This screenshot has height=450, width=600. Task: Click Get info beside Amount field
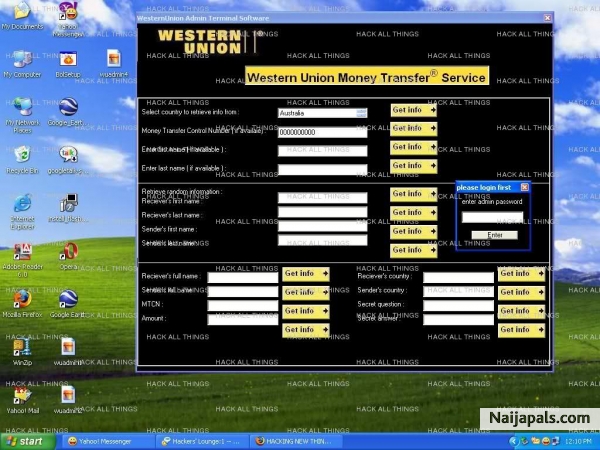click(x=306, y=330)
